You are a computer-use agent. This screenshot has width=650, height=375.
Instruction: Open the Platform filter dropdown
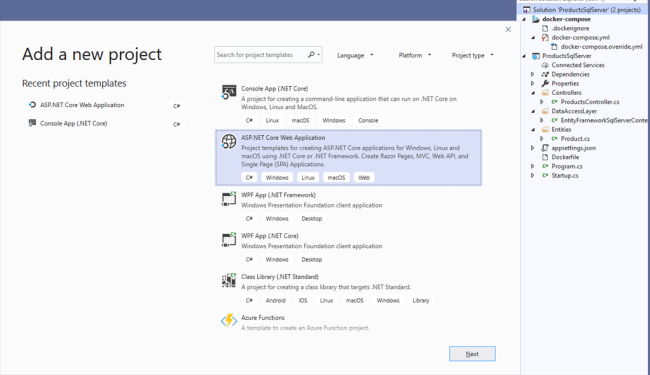click(415, 55)
